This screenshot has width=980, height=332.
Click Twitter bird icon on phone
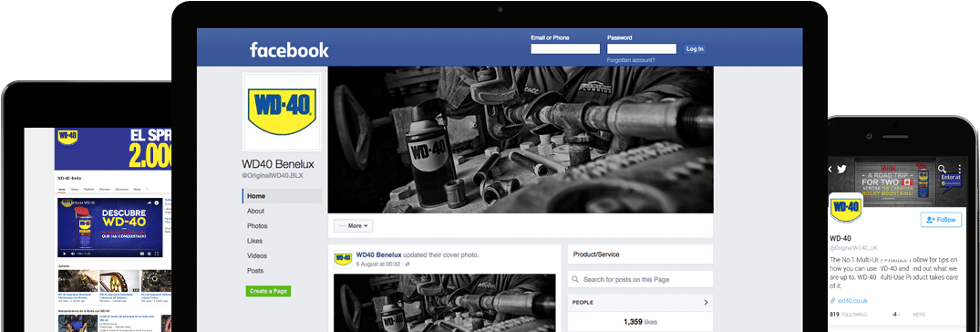[x=841, y=169]
